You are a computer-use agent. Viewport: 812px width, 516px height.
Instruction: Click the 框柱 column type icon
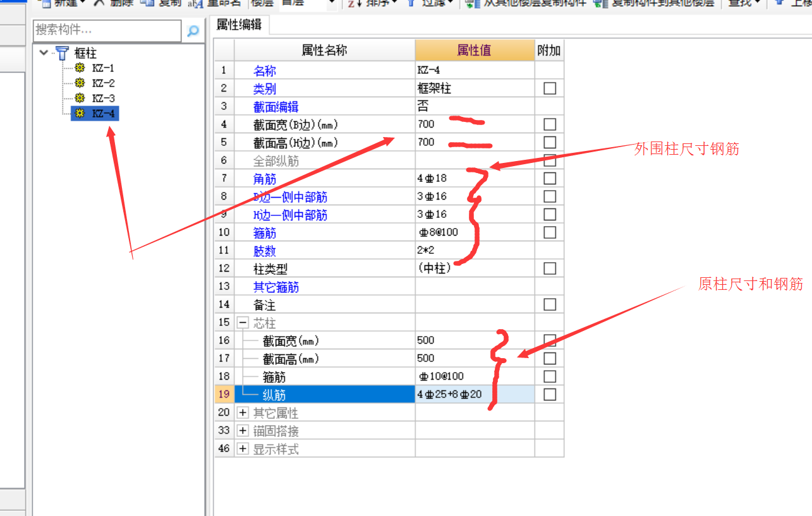(62, 53)
